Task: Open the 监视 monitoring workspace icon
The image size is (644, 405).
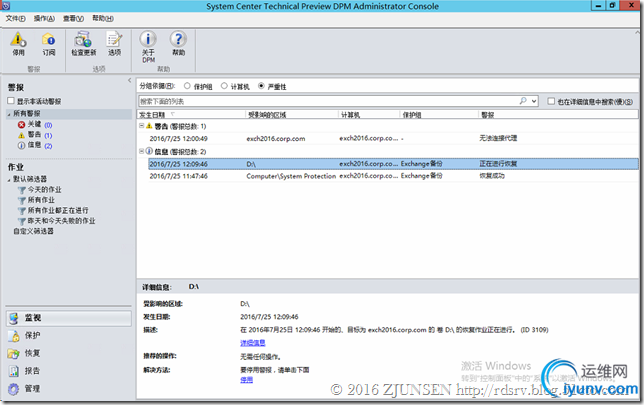Action: (14, 318)
